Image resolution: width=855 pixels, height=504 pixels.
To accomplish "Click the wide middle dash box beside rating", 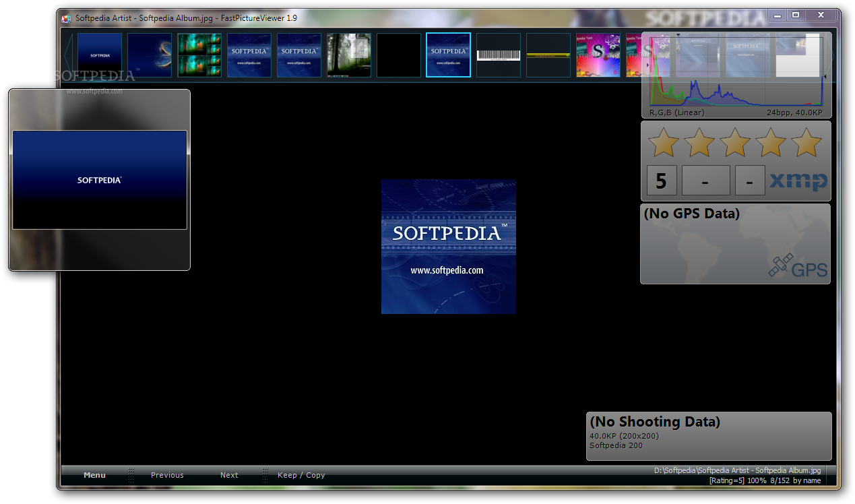I will click(706, 181).
